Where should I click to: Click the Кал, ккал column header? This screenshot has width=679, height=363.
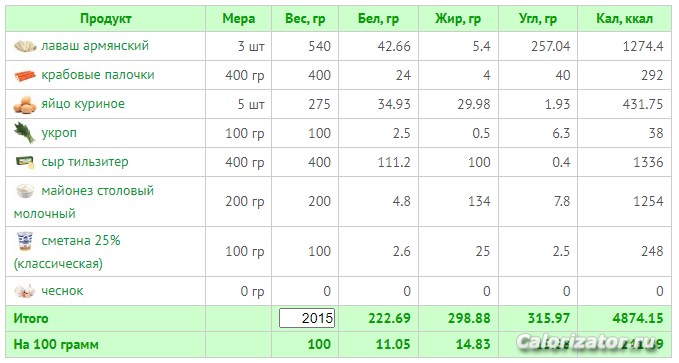tap(624, 19)
